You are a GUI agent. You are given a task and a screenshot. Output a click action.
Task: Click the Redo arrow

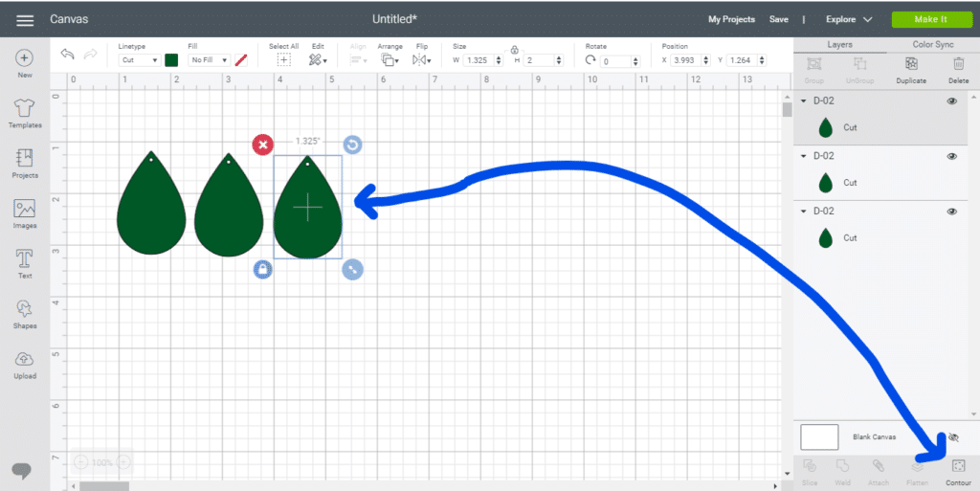coord(91,55)
